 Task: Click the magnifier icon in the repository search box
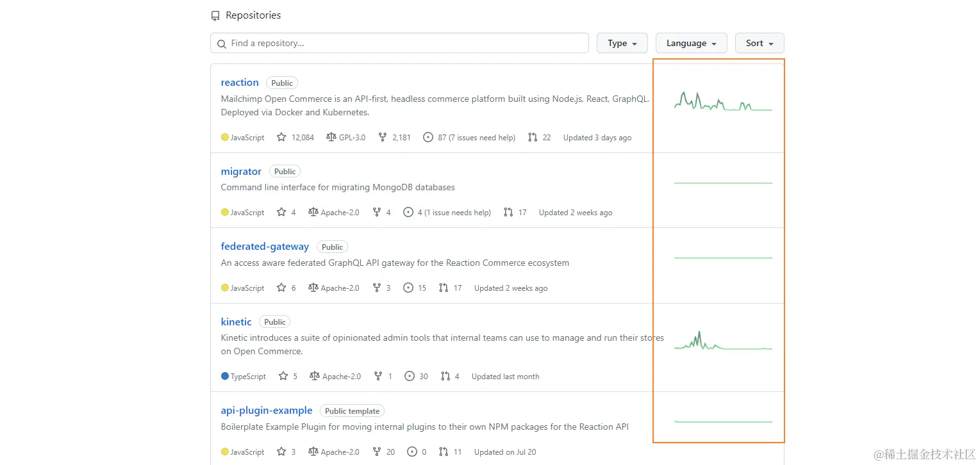(222, 44)
